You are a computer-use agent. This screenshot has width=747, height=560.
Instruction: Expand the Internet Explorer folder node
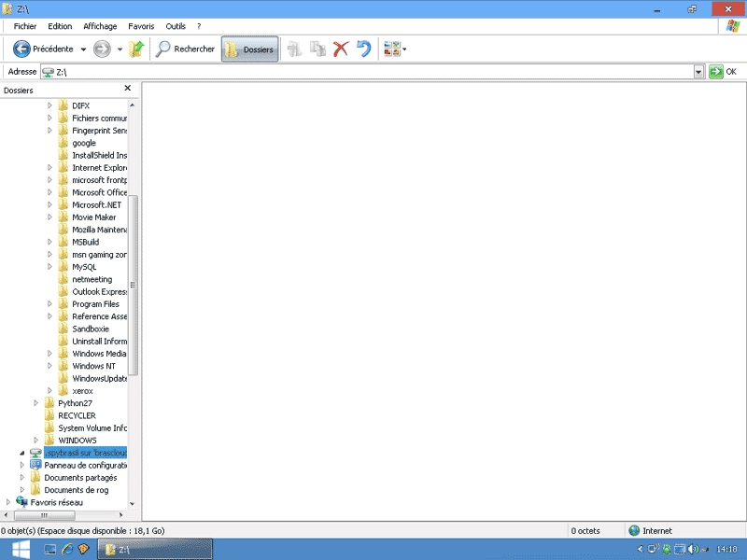(x=49, y=167)
